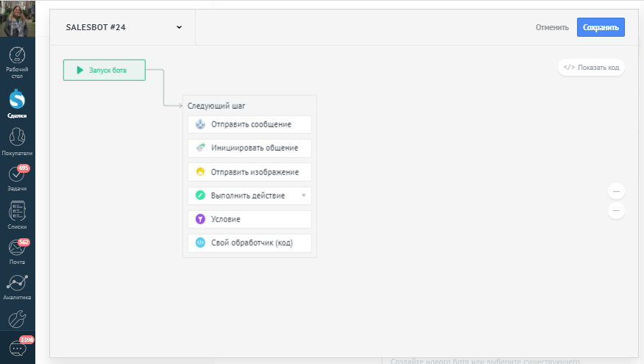Open Задачи with the 495 badge

(x=17, y=175)
